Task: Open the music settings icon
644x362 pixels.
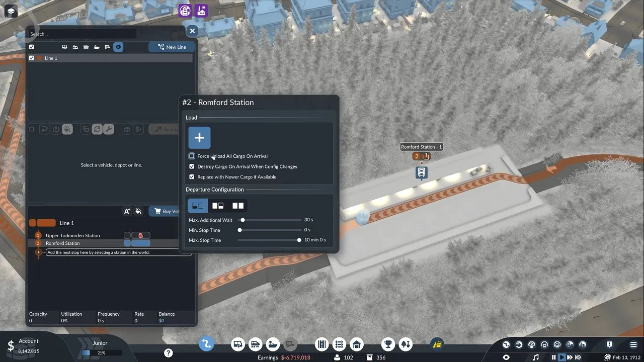Action: pos(536,357)
